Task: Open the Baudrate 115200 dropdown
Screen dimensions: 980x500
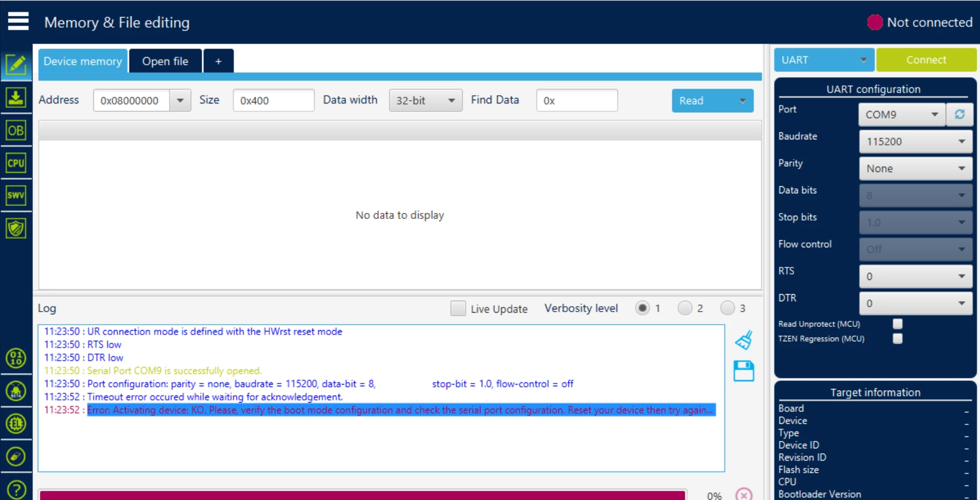Action: click(x=916, y=142)
